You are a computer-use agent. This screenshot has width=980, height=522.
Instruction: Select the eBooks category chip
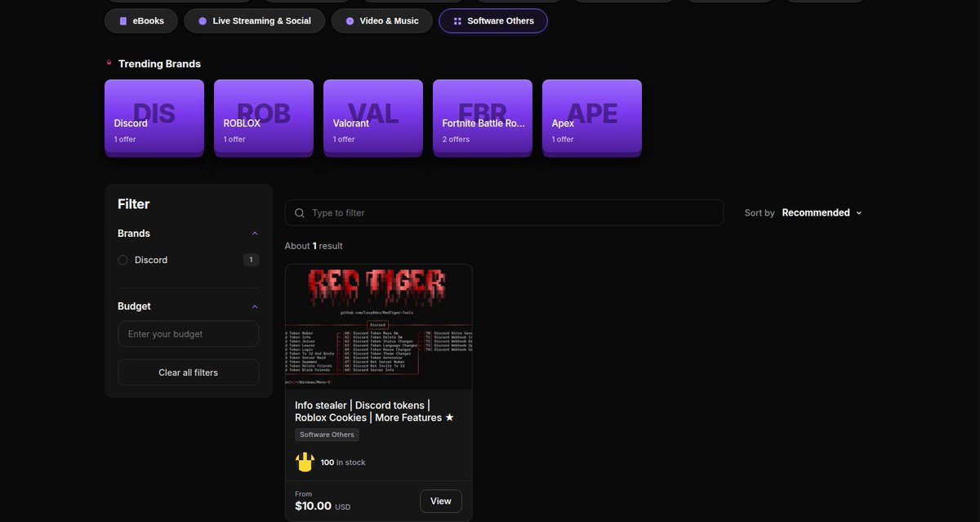140,21
